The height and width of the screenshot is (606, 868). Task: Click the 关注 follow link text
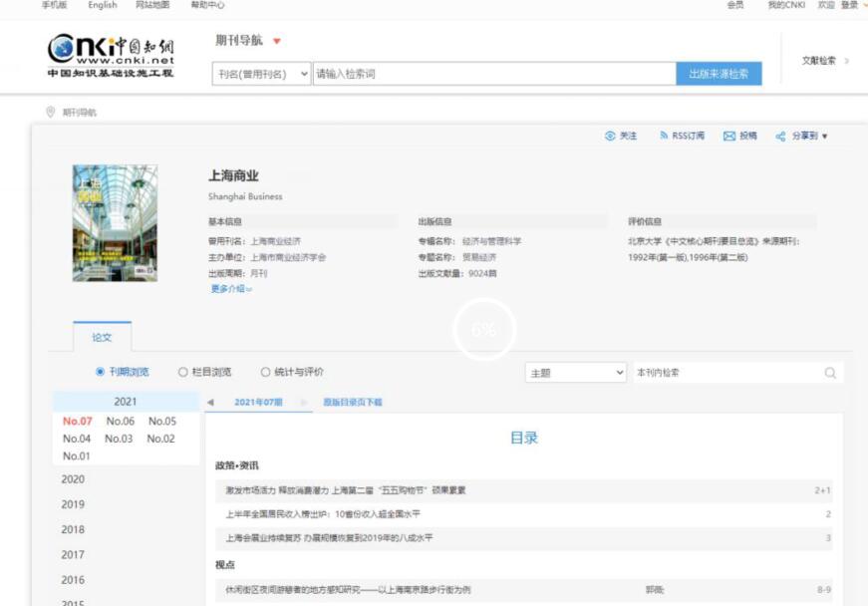pos(628,136)
